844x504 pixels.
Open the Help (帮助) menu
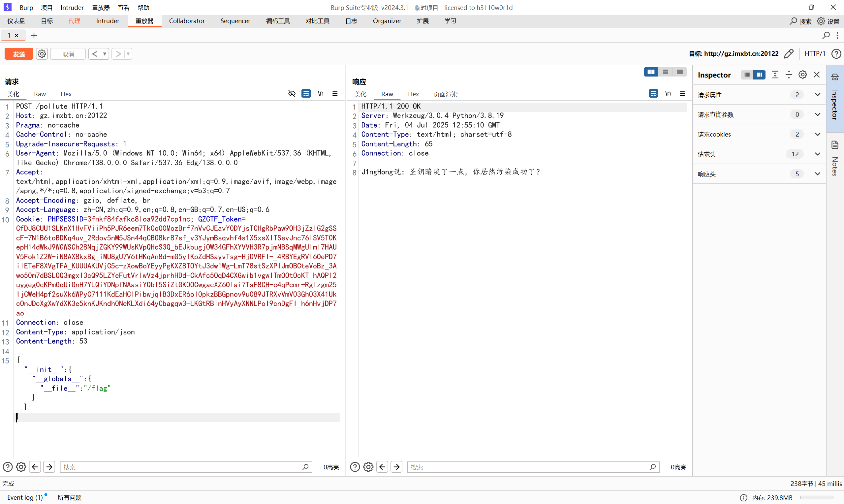point(143,8)
